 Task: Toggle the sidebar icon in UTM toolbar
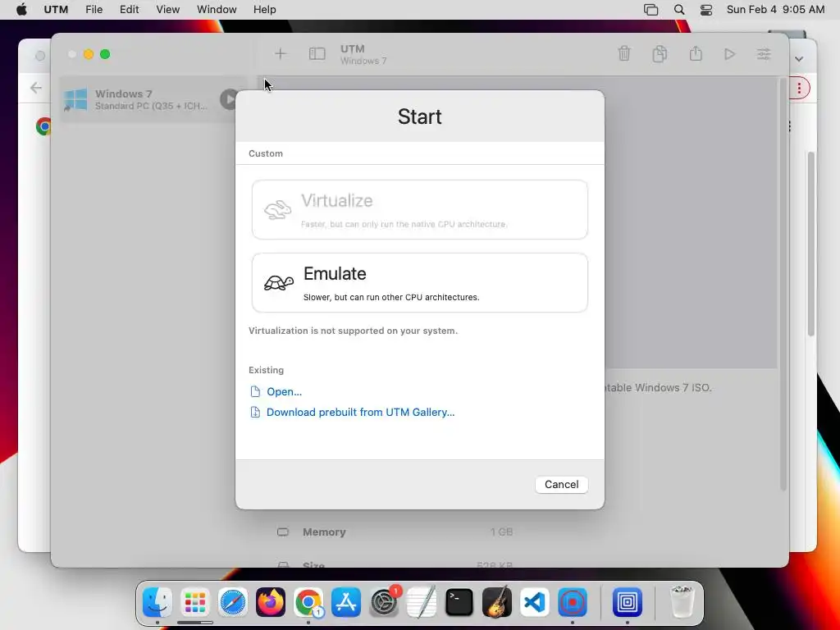[x=317, y=53]
